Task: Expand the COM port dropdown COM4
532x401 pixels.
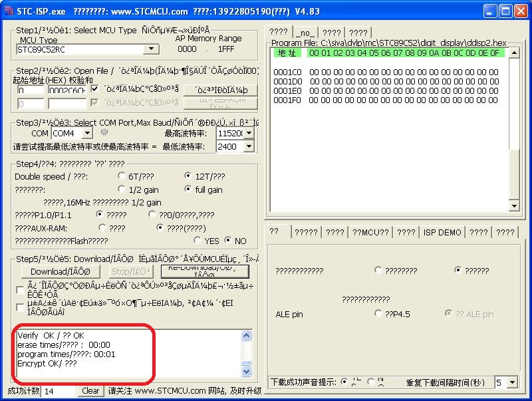Action: (x=87, y=133)
